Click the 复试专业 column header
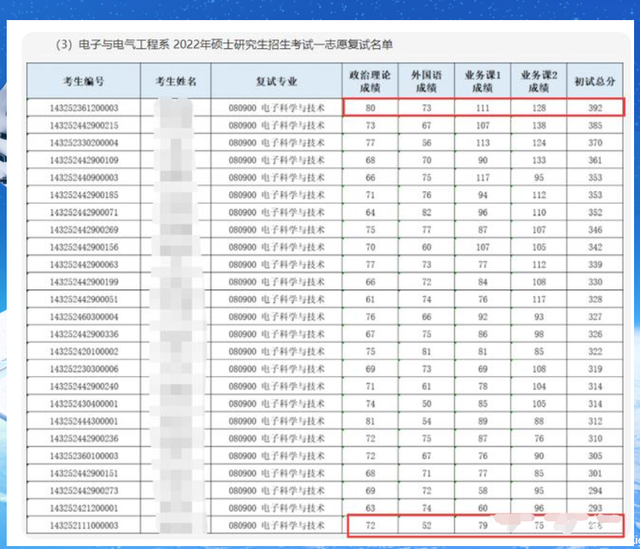Screen dimensions: 640x549 [276, 81]
